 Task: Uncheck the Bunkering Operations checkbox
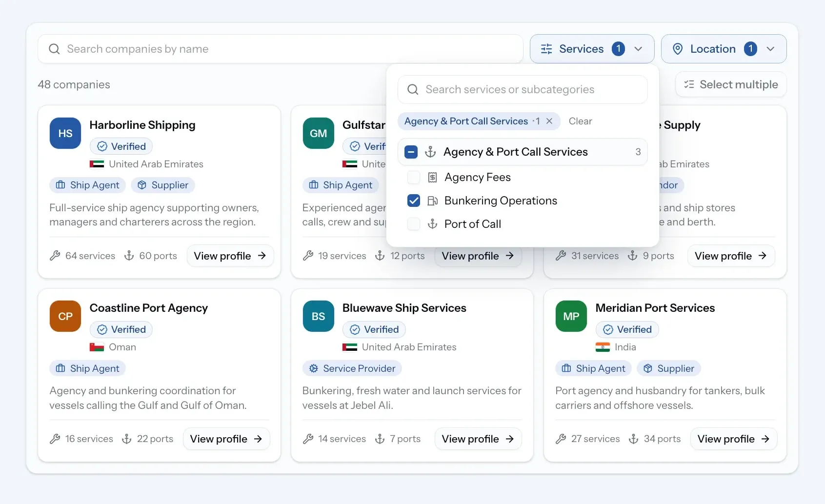414,201
